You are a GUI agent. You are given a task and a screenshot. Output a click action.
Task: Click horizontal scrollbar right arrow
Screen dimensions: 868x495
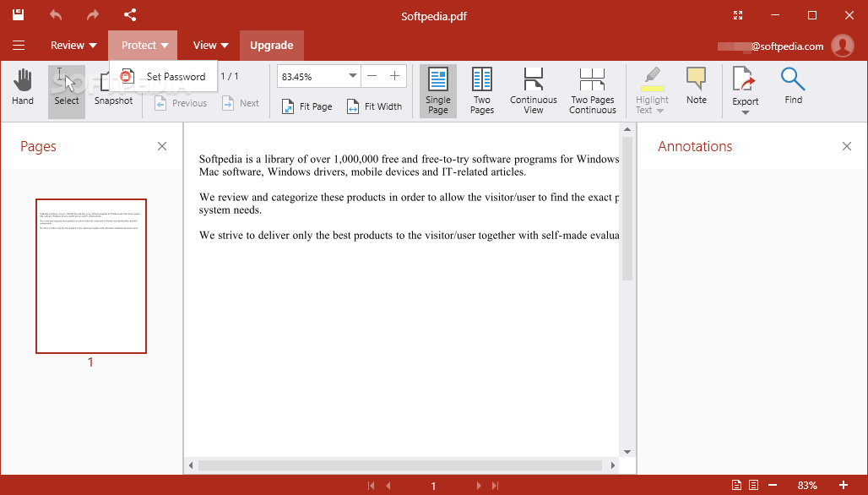(613, 465)
